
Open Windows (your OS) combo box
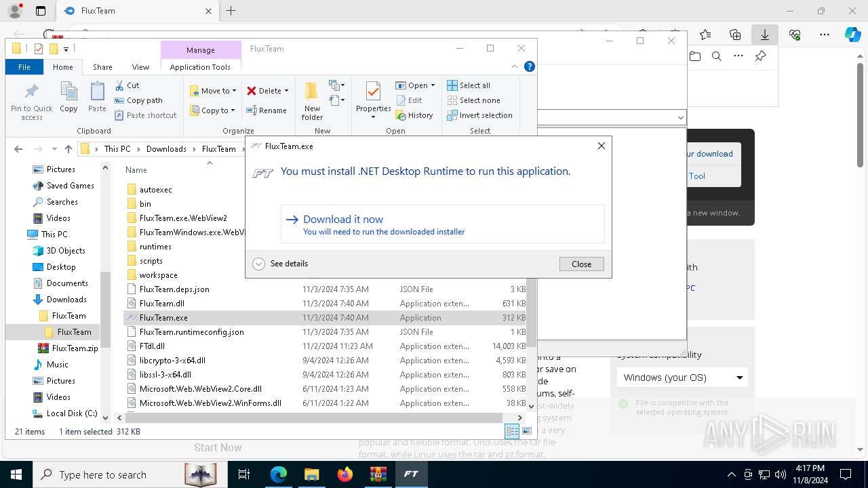tap(682, 378)
